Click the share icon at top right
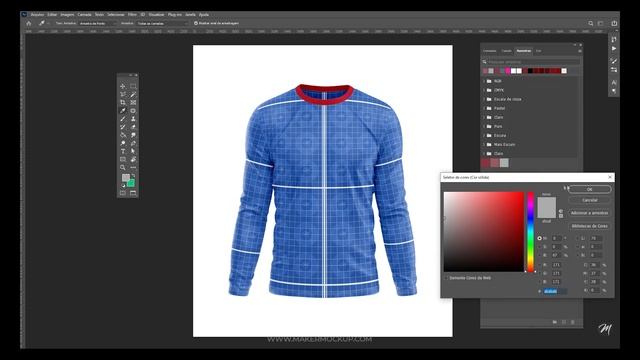Viewport: 640px width, 360px height. click(x=614, y=23)
